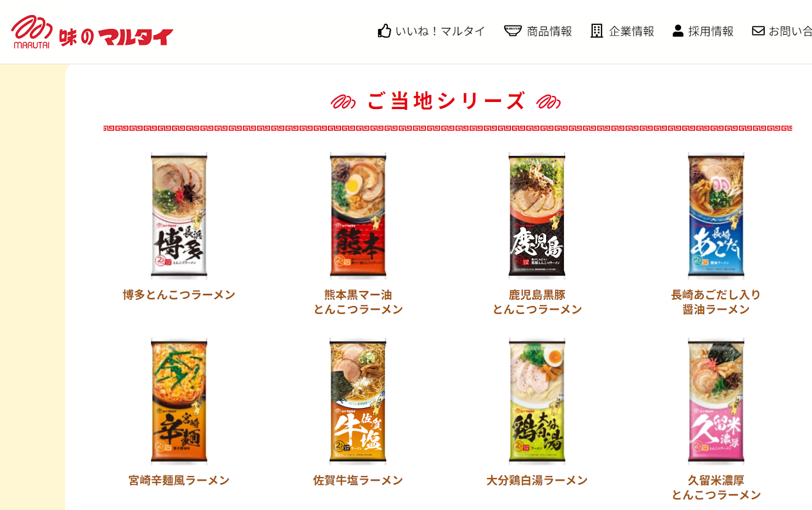The height and width of the screenshot is (510, 812).
Task: Click the blue Nagasaki あごだし package image
Action: pos(716,216)
